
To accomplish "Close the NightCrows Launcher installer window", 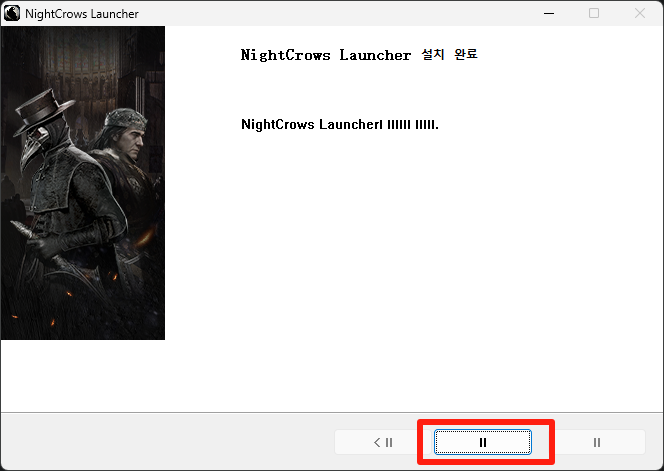I will (x=639, y=13).
